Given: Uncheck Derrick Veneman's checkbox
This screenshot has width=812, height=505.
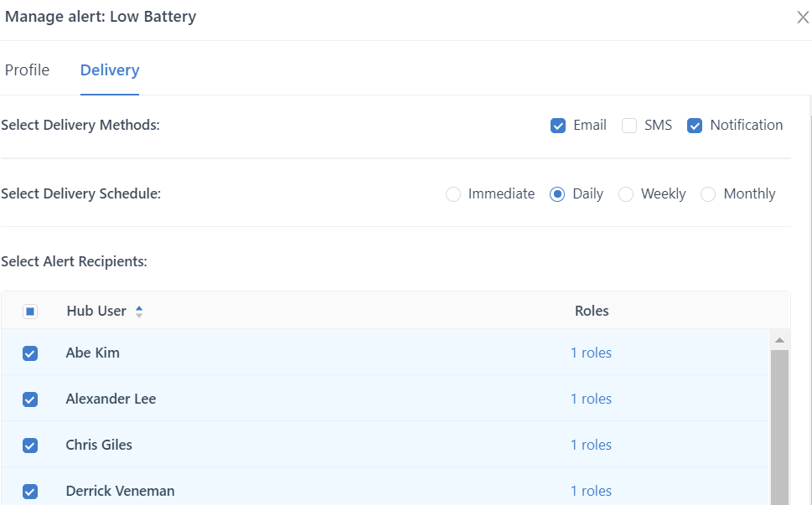Looking at the screenshot, I should pos(30,492).
